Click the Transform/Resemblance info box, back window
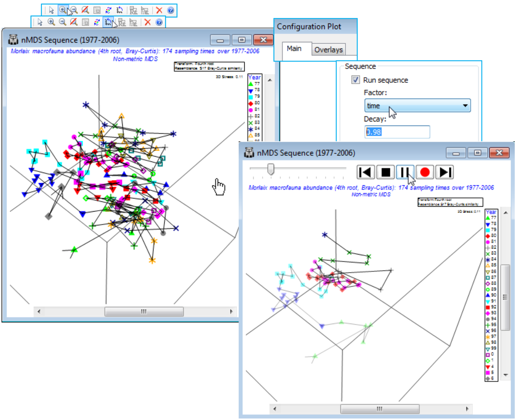 coord(209,67)
